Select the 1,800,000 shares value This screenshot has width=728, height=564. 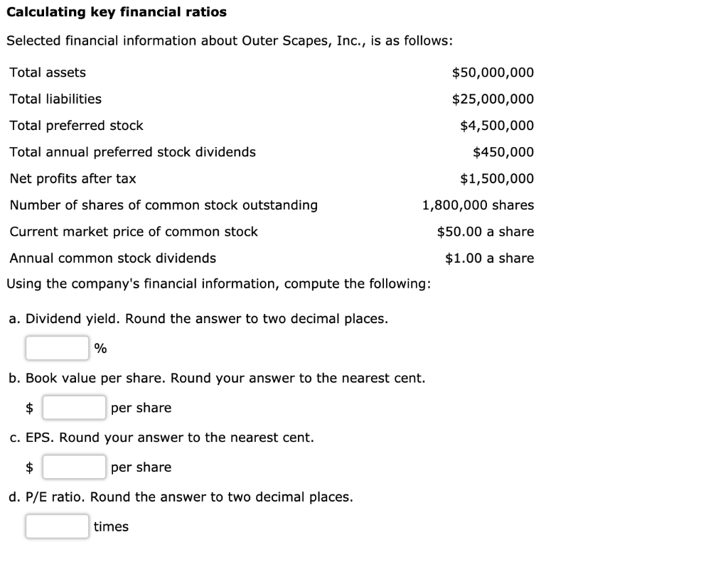tap(478, 205)
